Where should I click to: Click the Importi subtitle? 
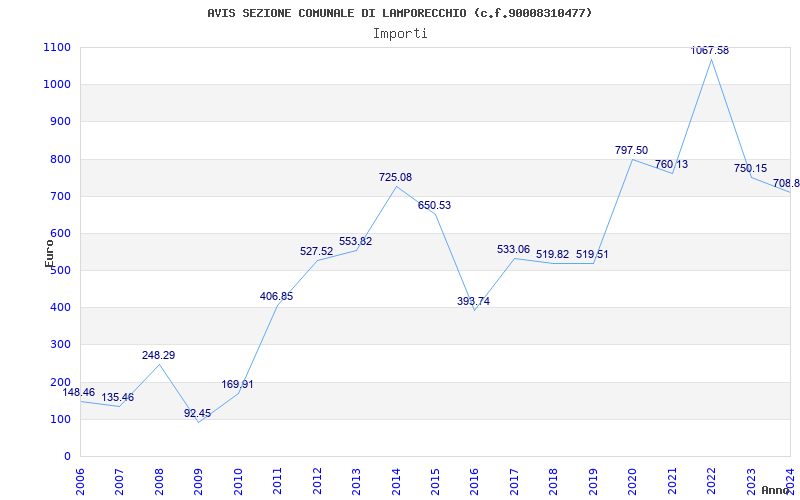(x=400, y=34)
